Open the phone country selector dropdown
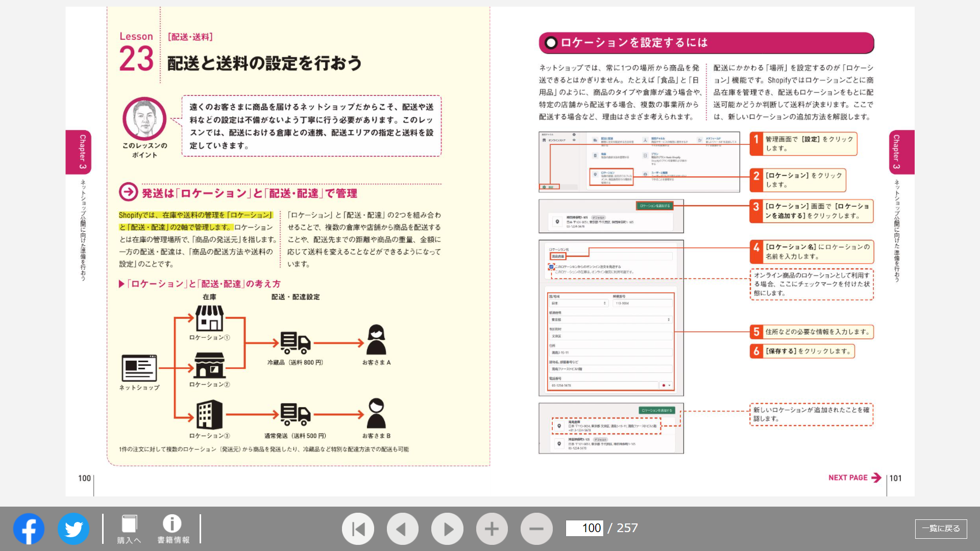Image resolution: width=980 pixels, height=551 pixels. point(668,386)
